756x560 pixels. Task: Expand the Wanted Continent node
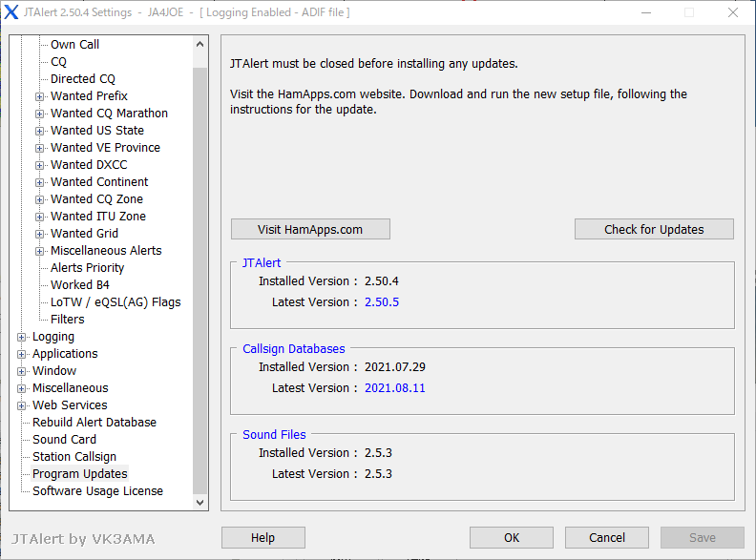(x=40, y=182)
